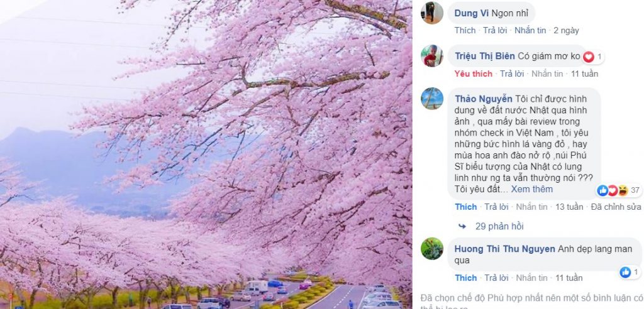
Task: Expand 29 phản hồi replies
Action: [x=499, y=226]
